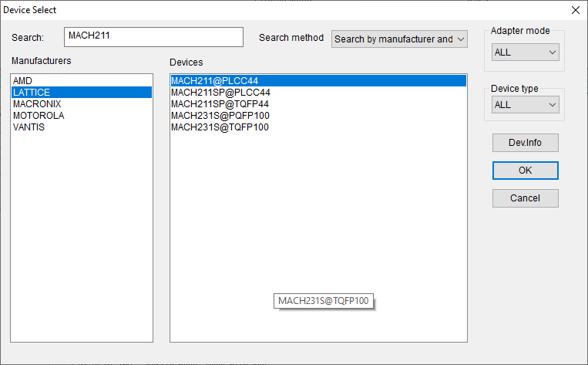Focus the Search text field

154,37
